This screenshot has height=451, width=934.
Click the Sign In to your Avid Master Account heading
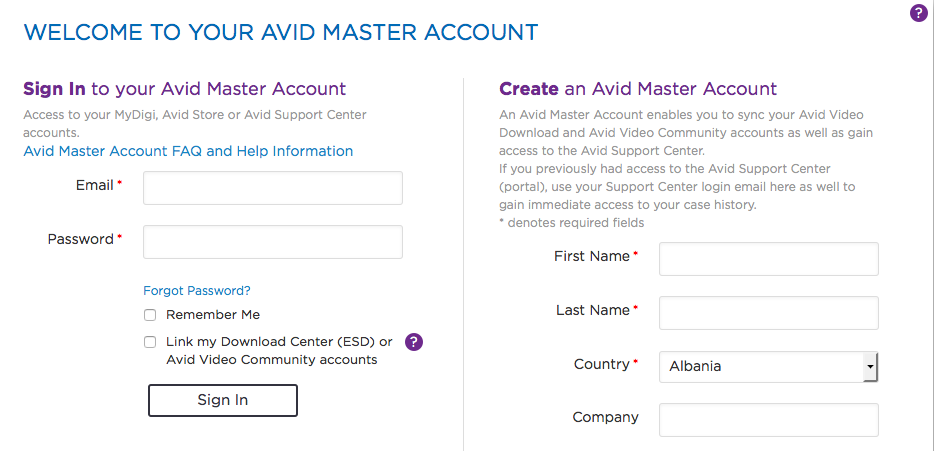[185, 89]
